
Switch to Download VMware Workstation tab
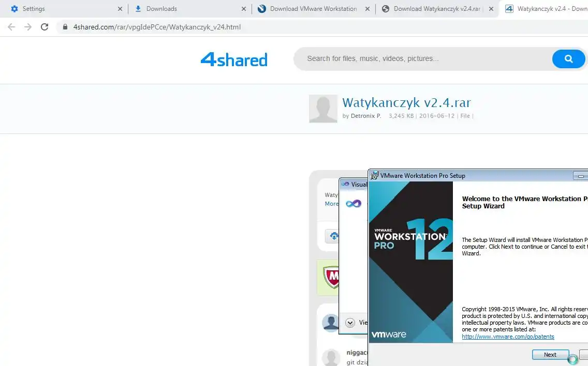(x=313, y=9)
